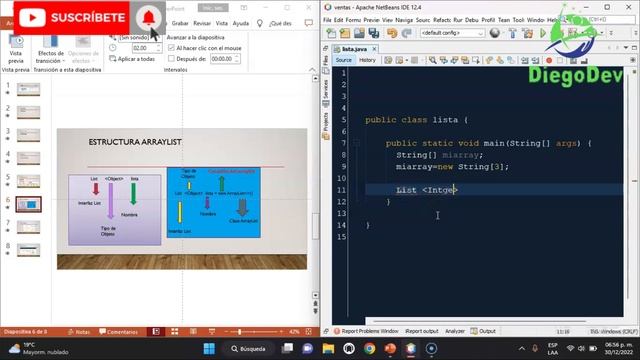640x360 pixels.
Task: Click Búsqueda search box on taskbar
Action: [248, 349]
